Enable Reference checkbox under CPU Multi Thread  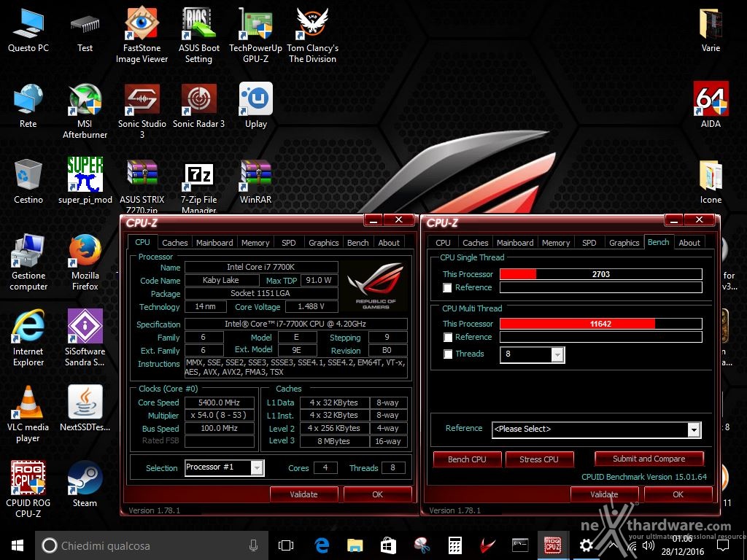click(447, 337)
